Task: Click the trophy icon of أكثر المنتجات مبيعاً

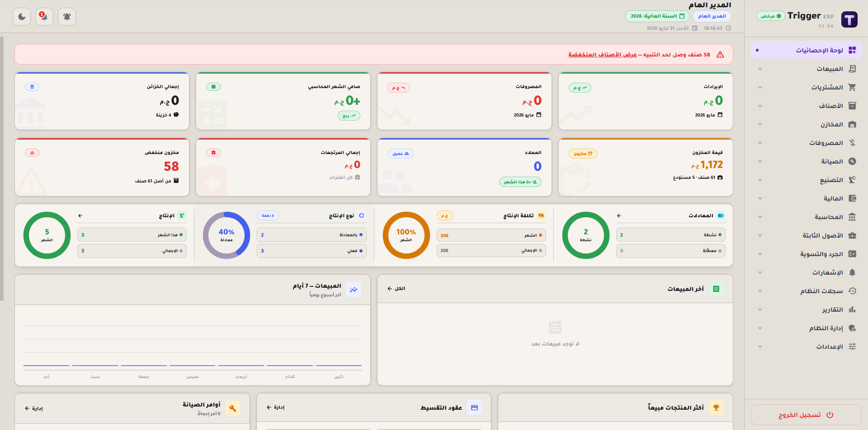Action: click(x=716, y=407)
